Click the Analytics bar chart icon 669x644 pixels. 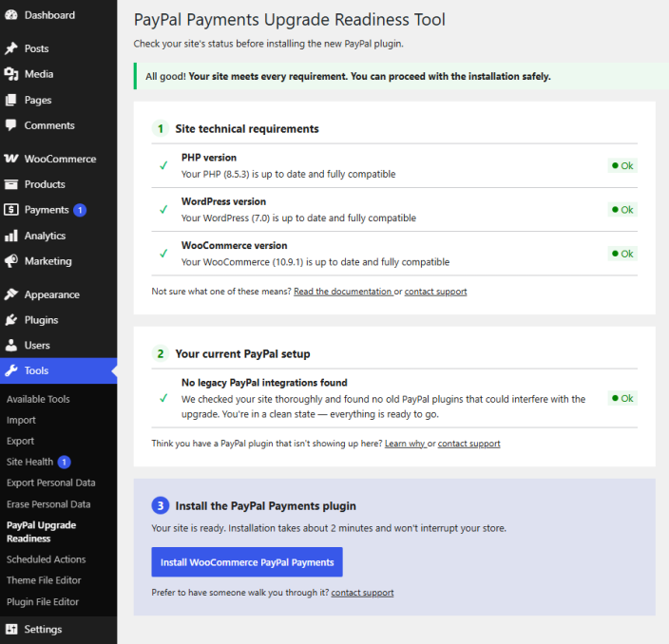11,236
